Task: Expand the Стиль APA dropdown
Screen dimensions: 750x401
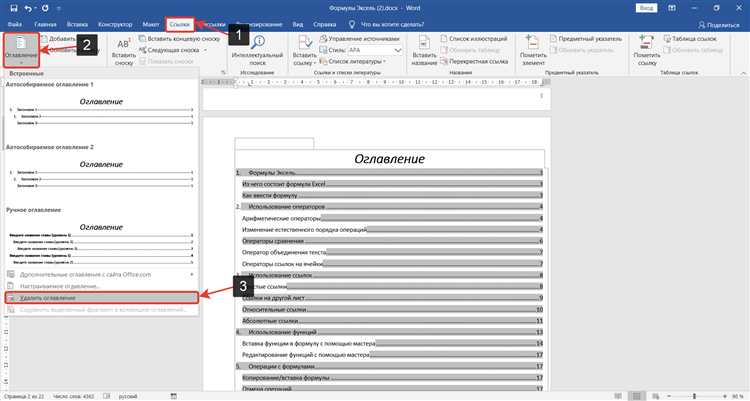Action: pyautogui.click(x=398, y=50)
